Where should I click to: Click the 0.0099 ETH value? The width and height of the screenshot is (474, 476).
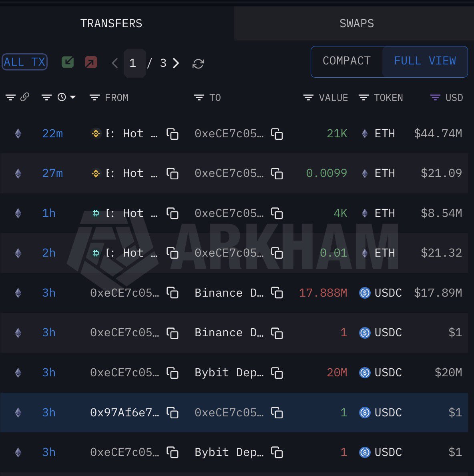click(x=326, y=173)
